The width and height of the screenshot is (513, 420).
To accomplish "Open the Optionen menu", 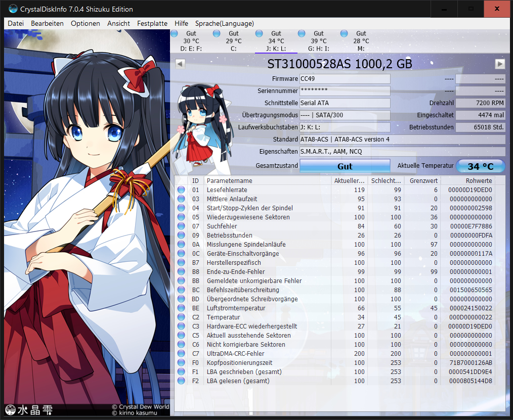I will (85, 23).
